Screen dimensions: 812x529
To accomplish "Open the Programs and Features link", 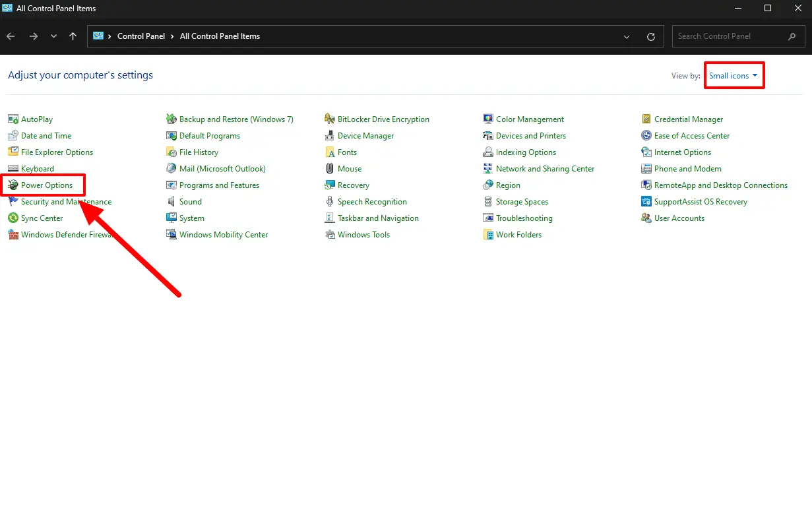I will tap(219, 185).
